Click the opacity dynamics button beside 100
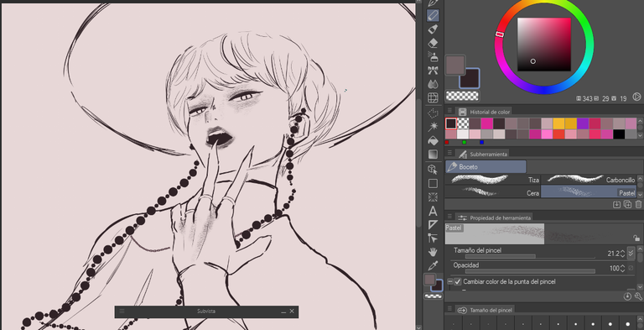Screen dimensions: 644x330 (631, 268)
